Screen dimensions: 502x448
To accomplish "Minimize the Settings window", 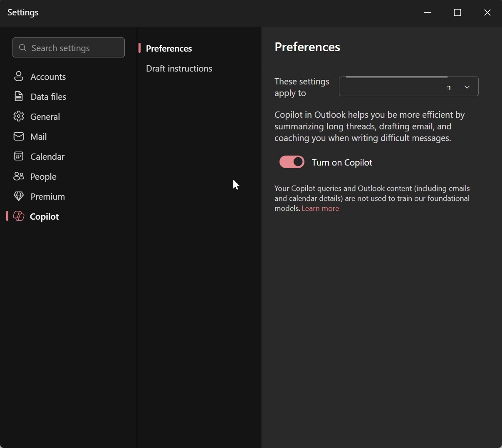I will (x=428, y=13).
